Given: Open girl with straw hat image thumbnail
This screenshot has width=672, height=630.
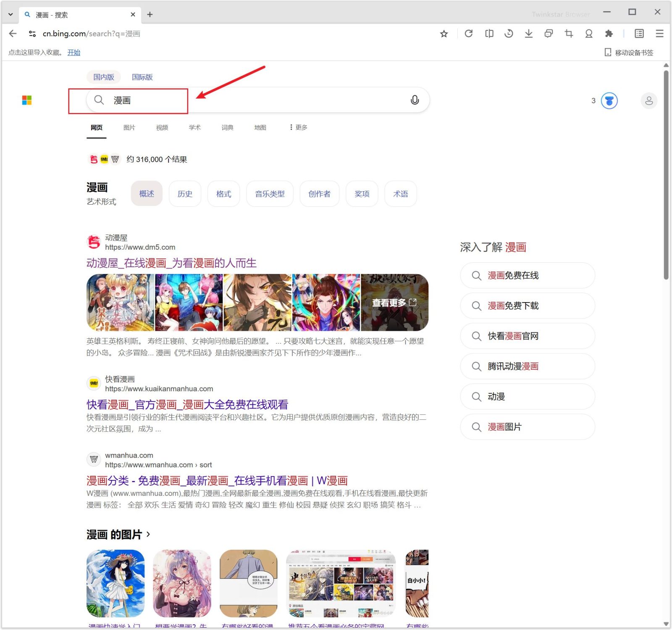Looking at the screenshot, I should (x=115, y=583).
